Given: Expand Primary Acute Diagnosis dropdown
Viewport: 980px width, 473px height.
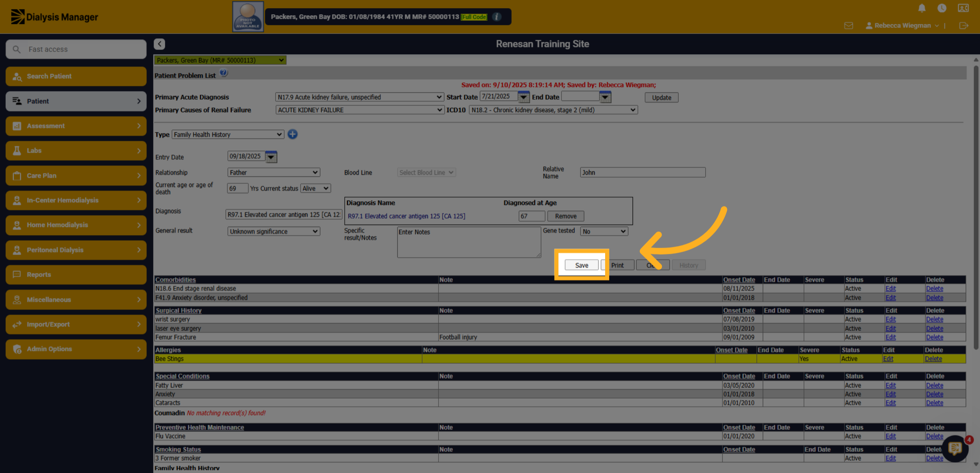Looking at the screenshot, I should (359, 97).
